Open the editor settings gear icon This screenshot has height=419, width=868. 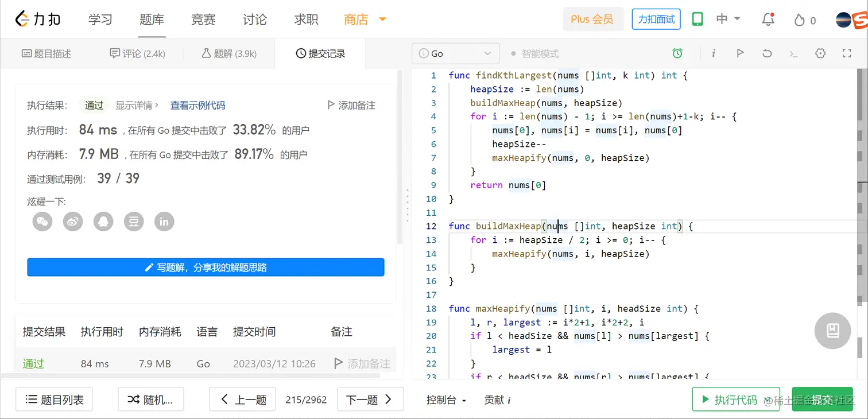[820, 53]
